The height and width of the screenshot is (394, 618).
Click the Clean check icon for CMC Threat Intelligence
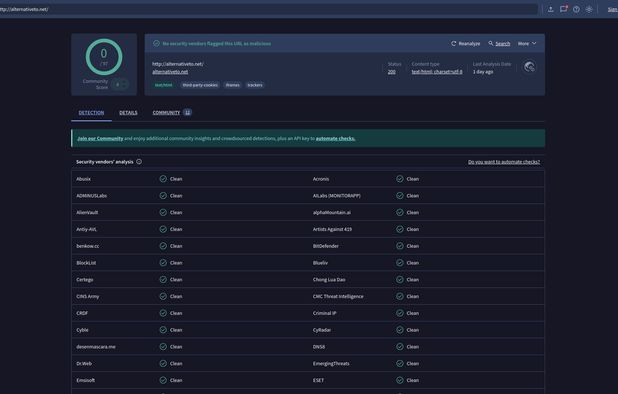tap(400, 296)
